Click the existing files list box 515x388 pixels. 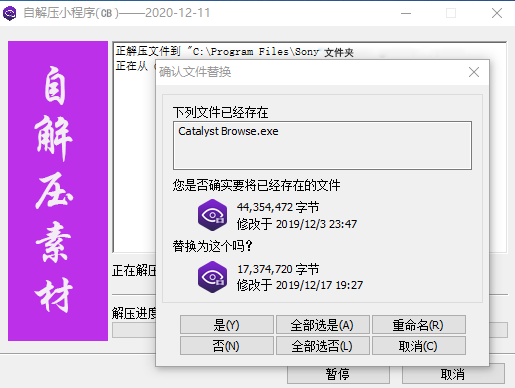coord(322,145)
